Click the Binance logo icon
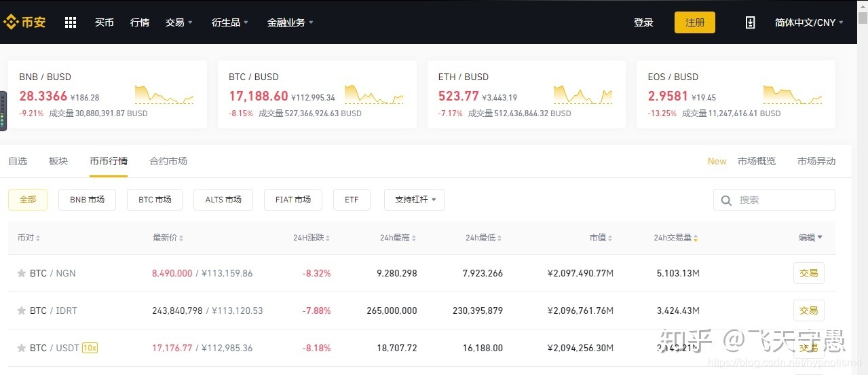The height and width of the screenshot is (375, 868). (10, 22)
